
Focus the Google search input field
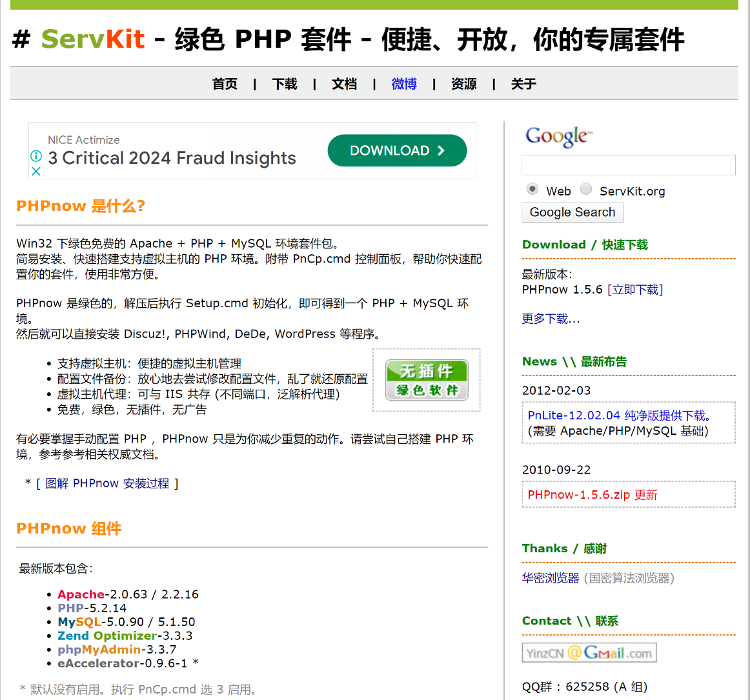(x=629, y=165)
